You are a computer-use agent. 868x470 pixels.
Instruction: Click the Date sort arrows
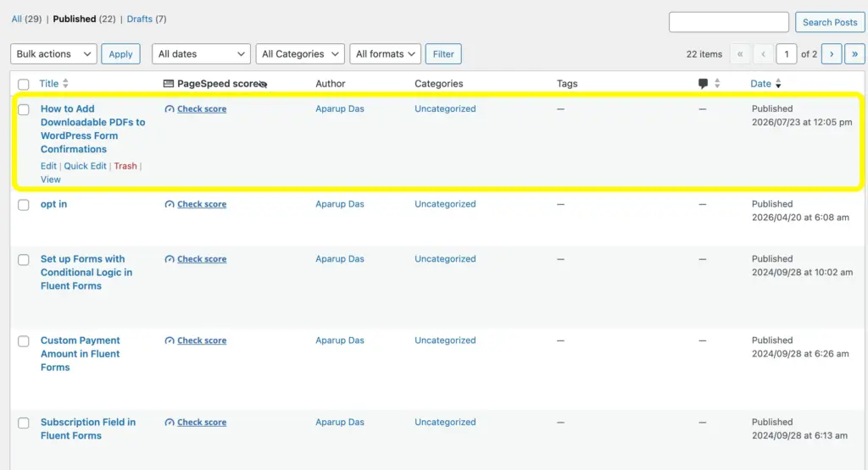778,84
